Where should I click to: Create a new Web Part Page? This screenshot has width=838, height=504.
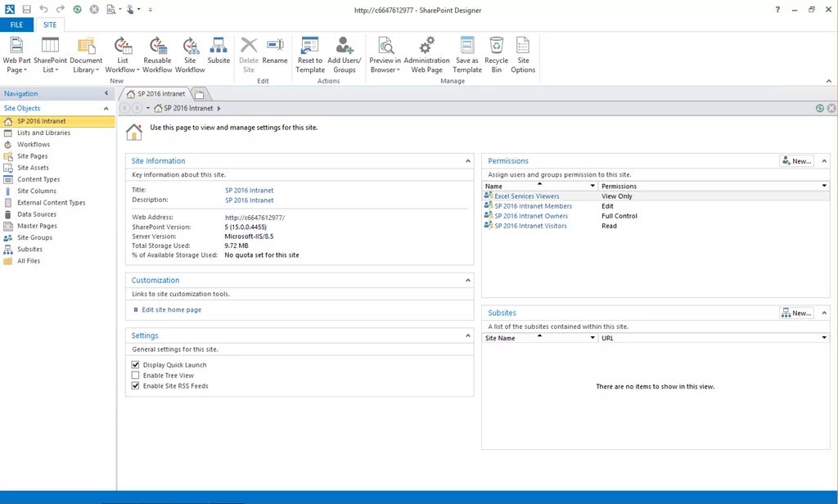[x=16, y=55]
